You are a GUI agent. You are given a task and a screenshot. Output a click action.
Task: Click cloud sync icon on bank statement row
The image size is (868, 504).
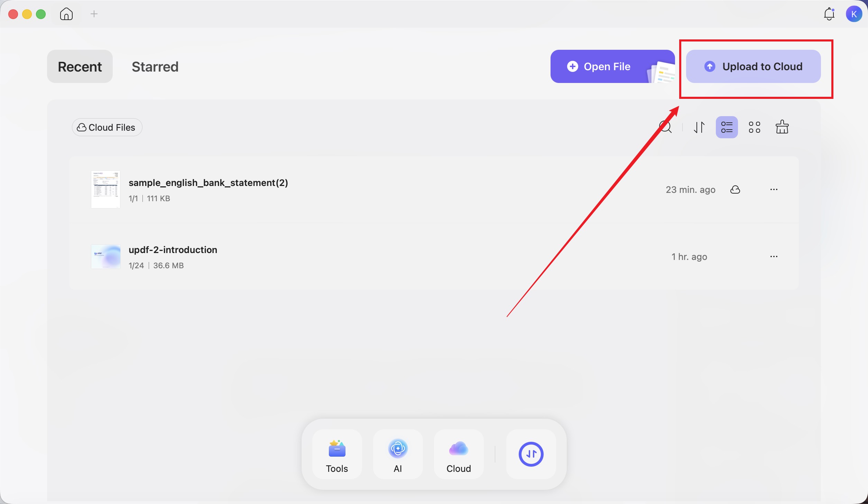click(735, 189)
